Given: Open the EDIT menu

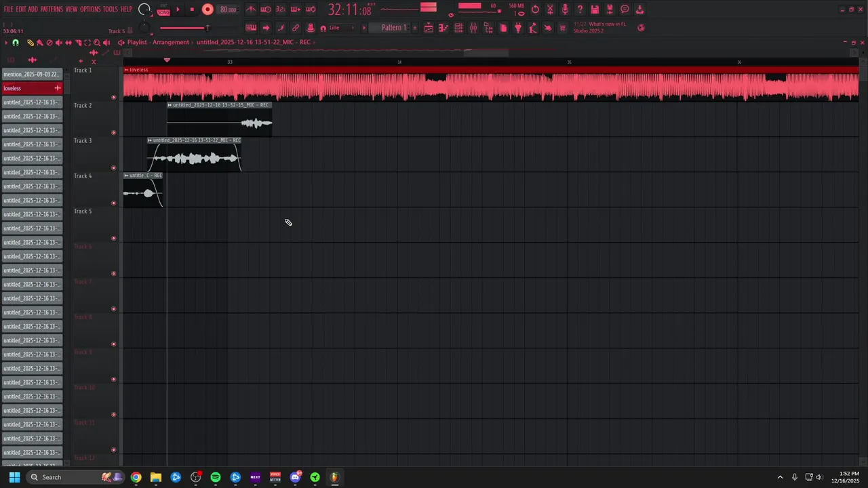Looking at the screenshot, I should click(x=22, y=9).
